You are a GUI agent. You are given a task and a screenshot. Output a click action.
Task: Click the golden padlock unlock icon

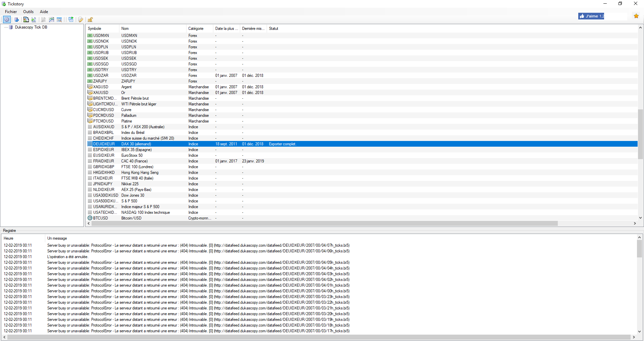(x=90, y=19)
